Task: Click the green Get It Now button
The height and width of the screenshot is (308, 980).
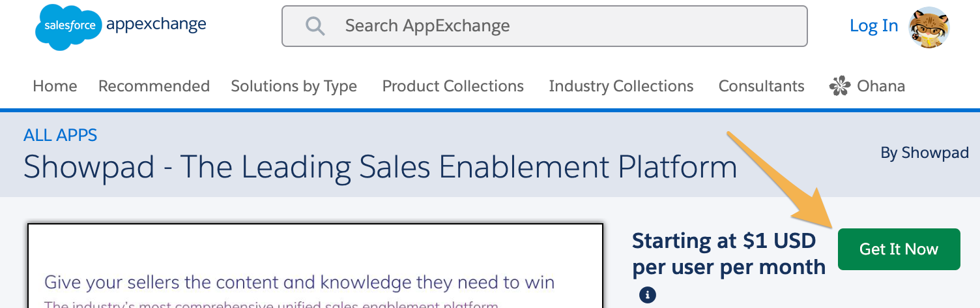Action: point(899,249)
